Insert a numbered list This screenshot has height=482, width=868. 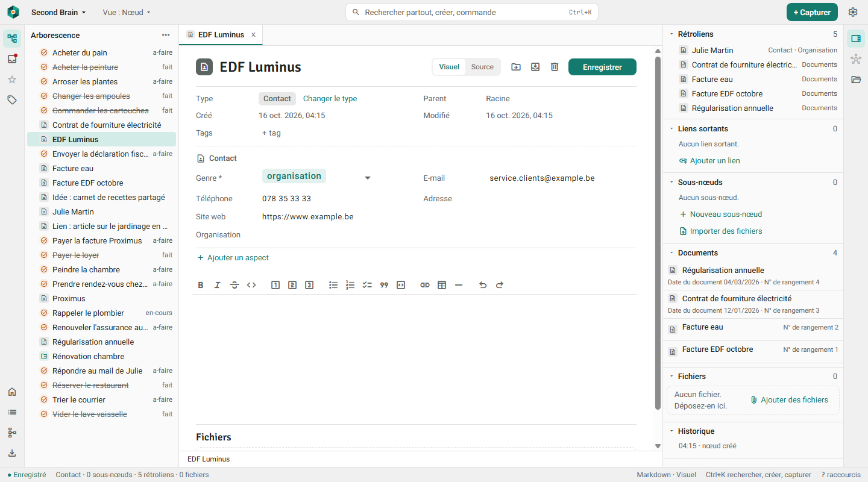pos(350,285)
